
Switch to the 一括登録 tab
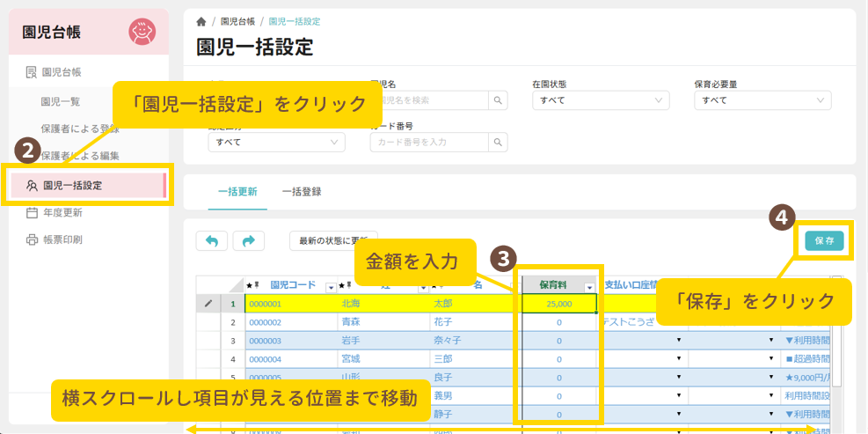(x=302, y=191)
